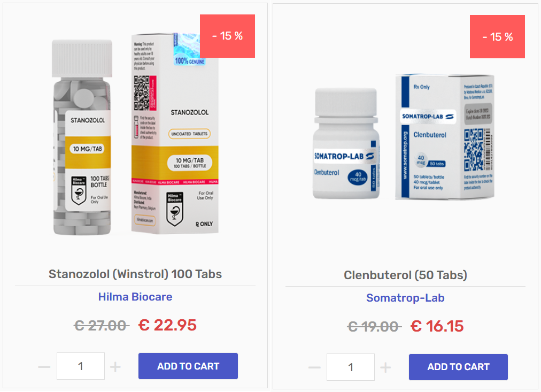
Task: Increase Stanozolol quantity with plus icon
Action: 115,366
